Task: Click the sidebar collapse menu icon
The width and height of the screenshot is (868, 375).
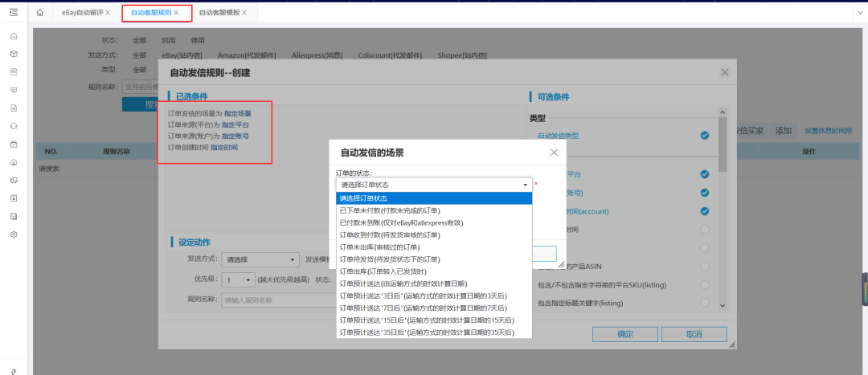Action: (x=13, y=12)
